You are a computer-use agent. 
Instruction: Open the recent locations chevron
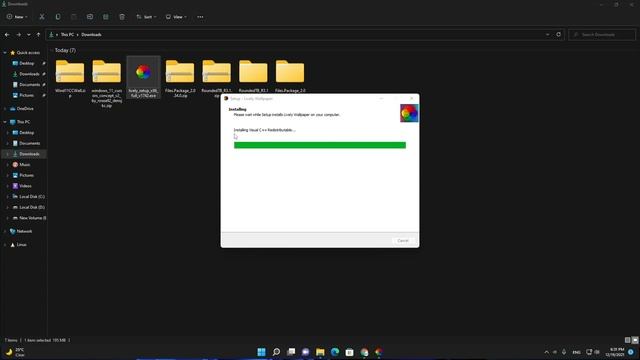[x=29, y=35]
